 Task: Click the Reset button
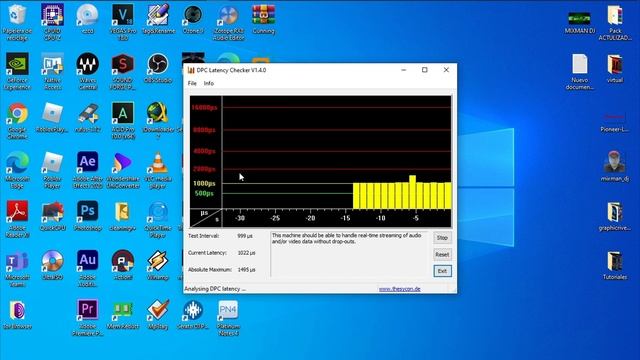pos(442,254)
